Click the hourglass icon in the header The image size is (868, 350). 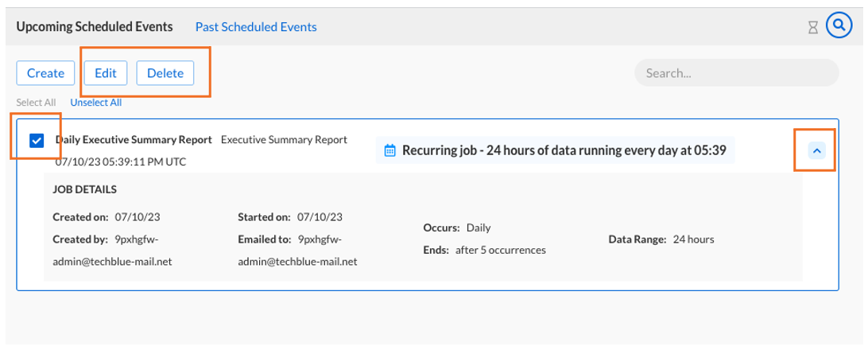[x=812, y=27]
